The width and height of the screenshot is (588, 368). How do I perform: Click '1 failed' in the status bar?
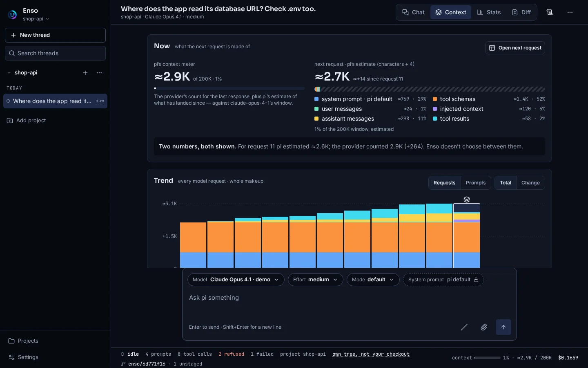click(x=262, y=354)
